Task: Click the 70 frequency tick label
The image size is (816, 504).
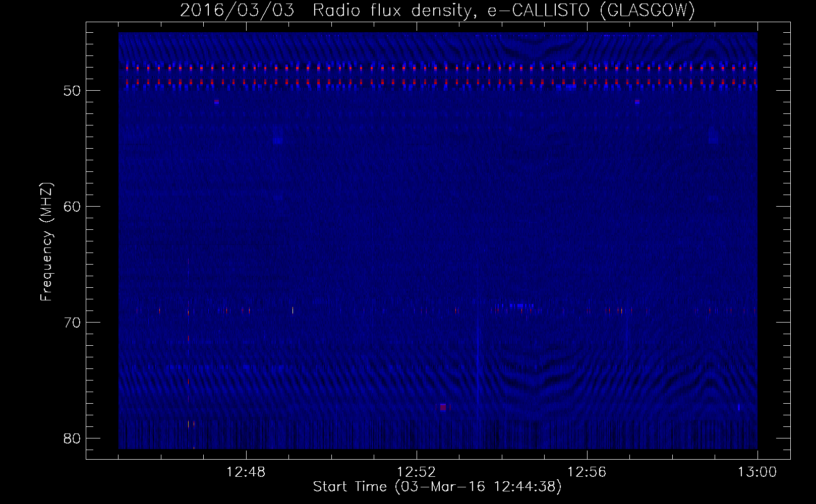Action: [x=73, y=323]
